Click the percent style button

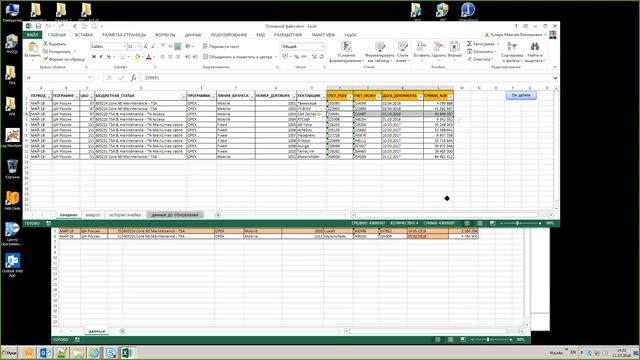click(297, 57)
